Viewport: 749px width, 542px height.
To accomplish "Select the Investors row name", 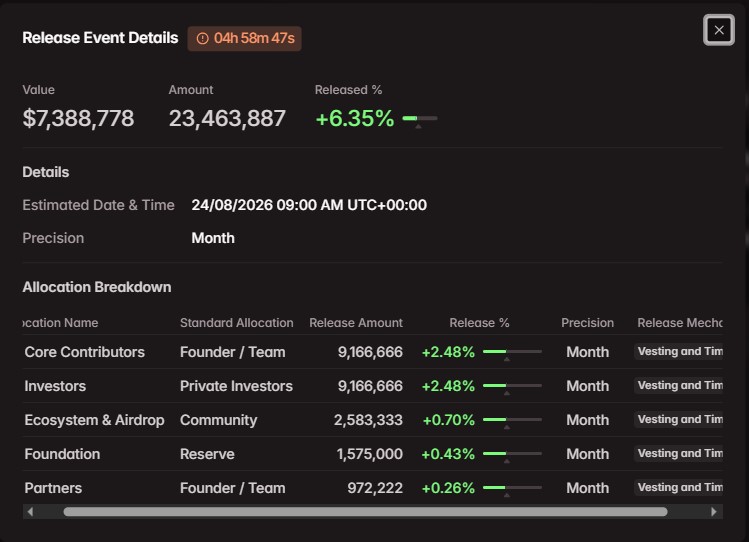I will click(55, 386).
